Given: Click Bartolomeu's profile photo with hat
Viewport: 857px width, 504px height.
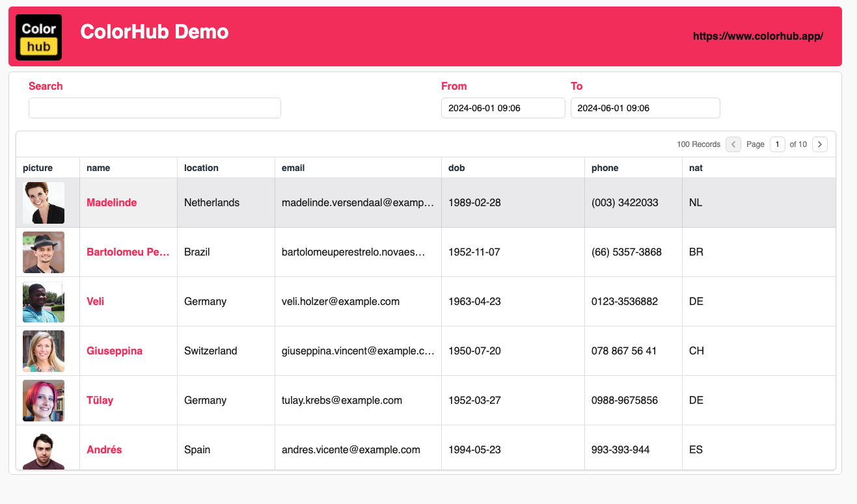Looking at the screenshot, I should pos(44,252).
